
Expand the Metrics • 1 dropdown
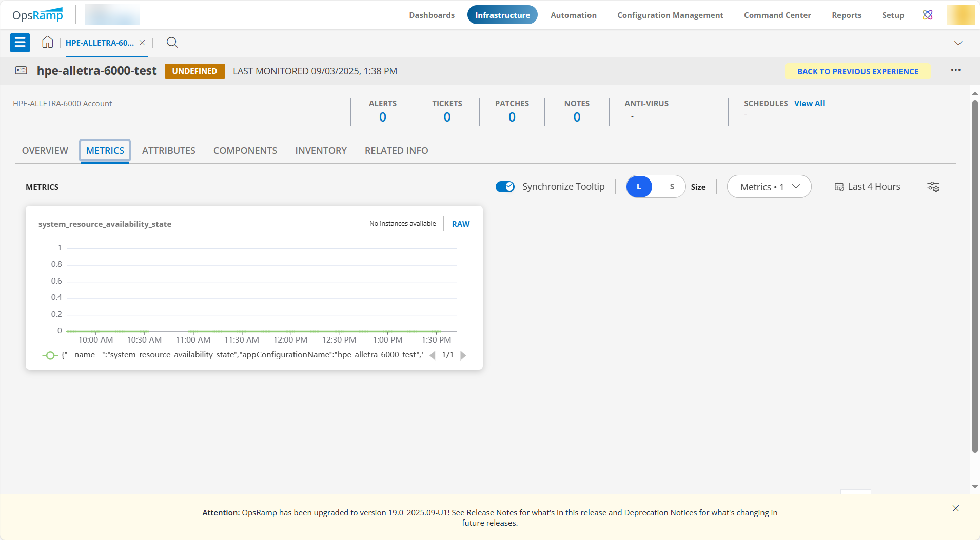coord(769,187)
